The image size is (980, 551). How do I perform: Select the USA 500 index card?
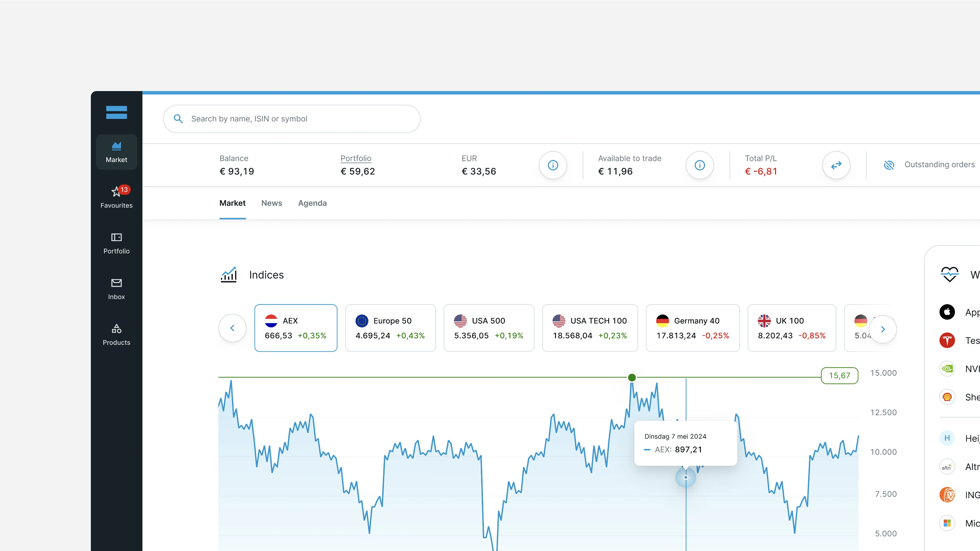489,328
